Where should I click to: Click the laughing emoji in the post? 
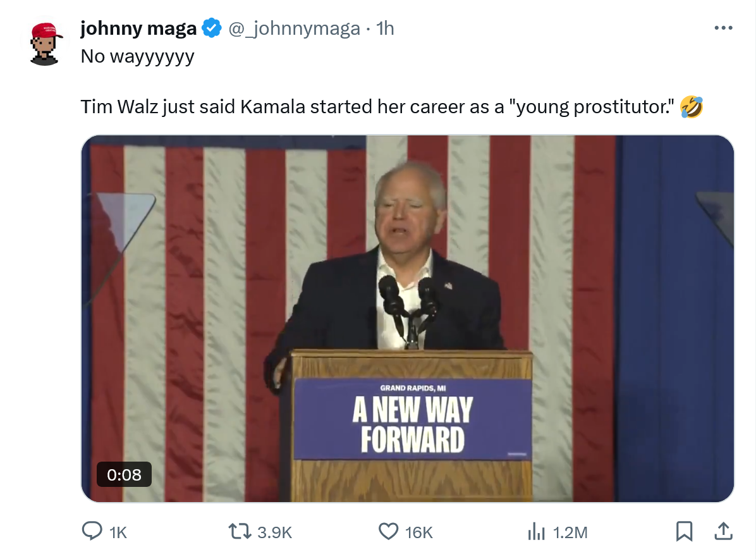(692, 107)
